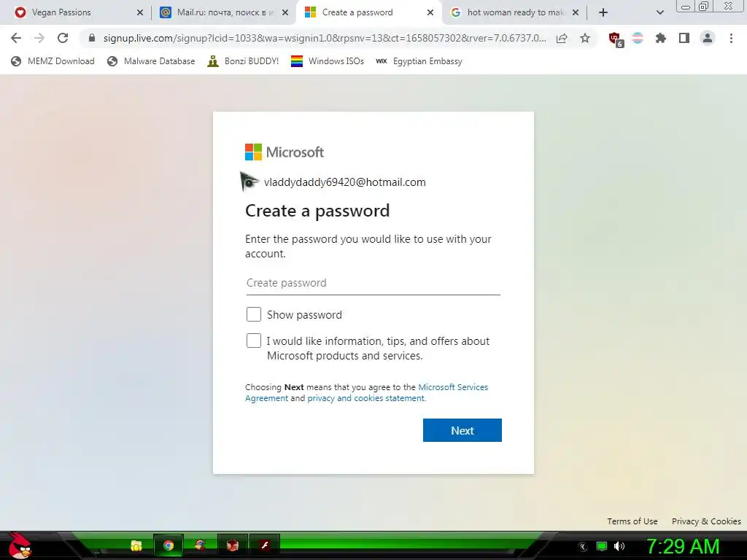Open a new tab with the plus button
Screen dimensions: 747x560
point(603,12)
